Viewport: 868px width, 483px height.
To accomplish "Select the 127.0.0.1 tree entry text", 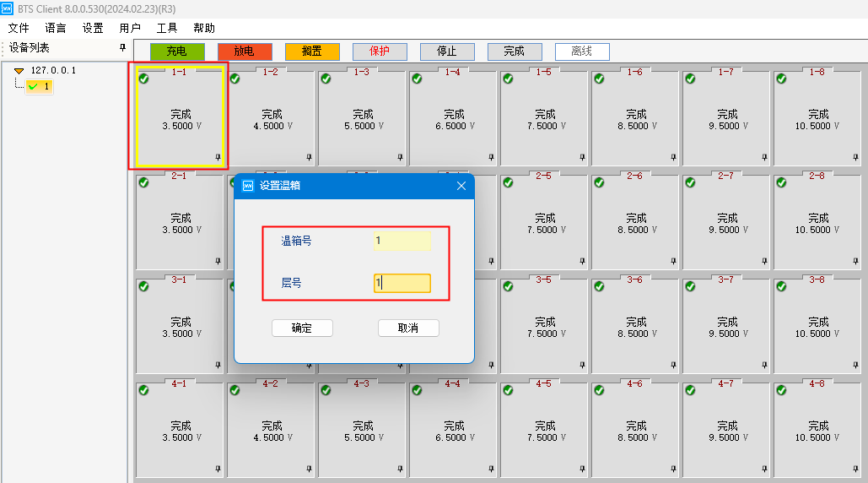I will pyautogui.click(x=53, y=70).
